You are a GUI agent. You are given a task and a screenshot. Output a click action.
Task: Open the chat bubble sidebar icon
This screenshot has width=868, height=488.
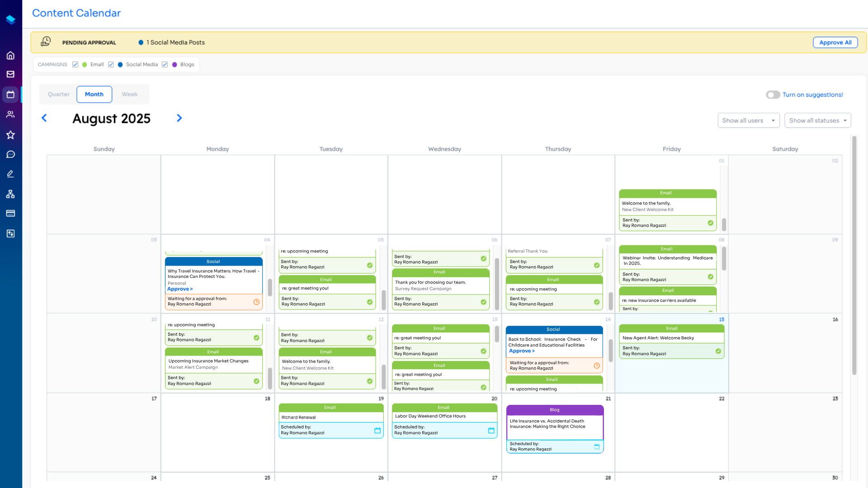10,155
